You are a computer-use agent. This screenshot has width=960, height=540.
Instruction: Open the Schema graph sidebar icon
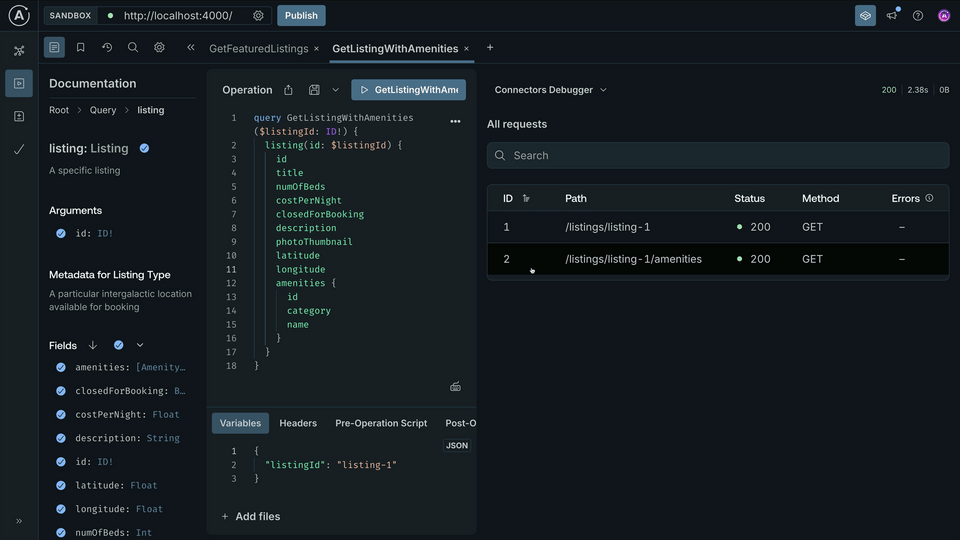coord(19,51)
